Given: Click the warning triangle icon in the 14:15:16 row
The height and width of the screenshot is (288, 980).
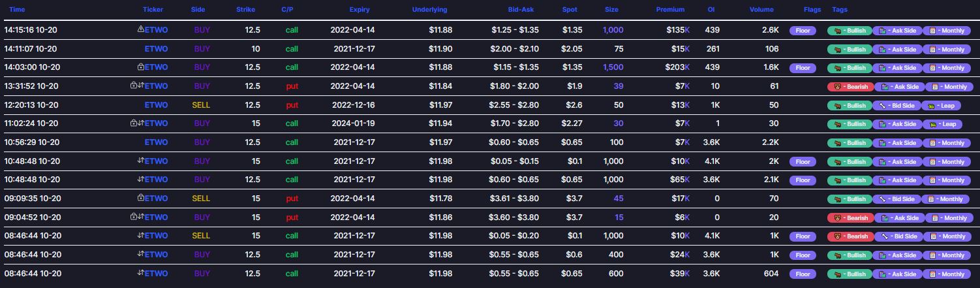Looking at the screenshot, I should pos(140,30).
